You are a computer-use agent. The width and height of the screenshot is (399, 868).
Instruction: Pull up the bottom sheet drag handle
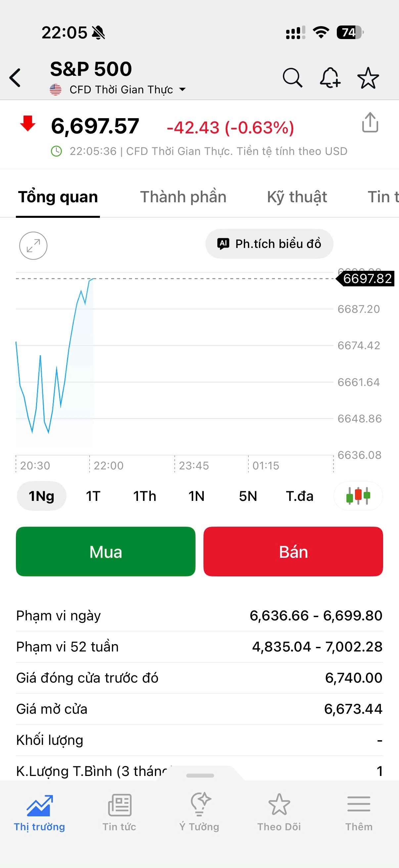[x=200, y=775]
